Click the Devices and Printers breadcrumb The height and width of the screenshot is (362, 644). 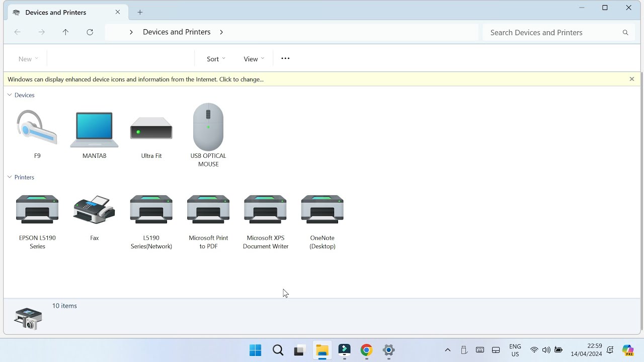click(x=177, y=32)
